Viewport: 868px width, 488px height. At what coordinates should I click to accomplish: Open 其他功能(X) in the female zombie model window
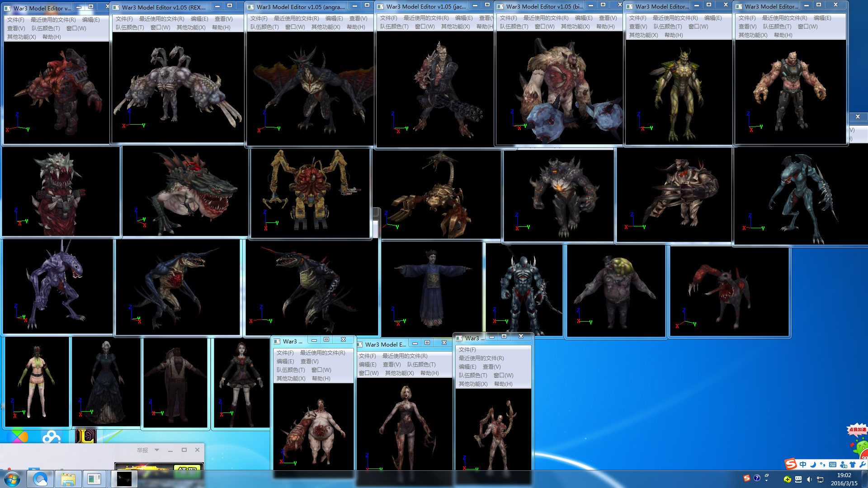click(x=399, y=373)
